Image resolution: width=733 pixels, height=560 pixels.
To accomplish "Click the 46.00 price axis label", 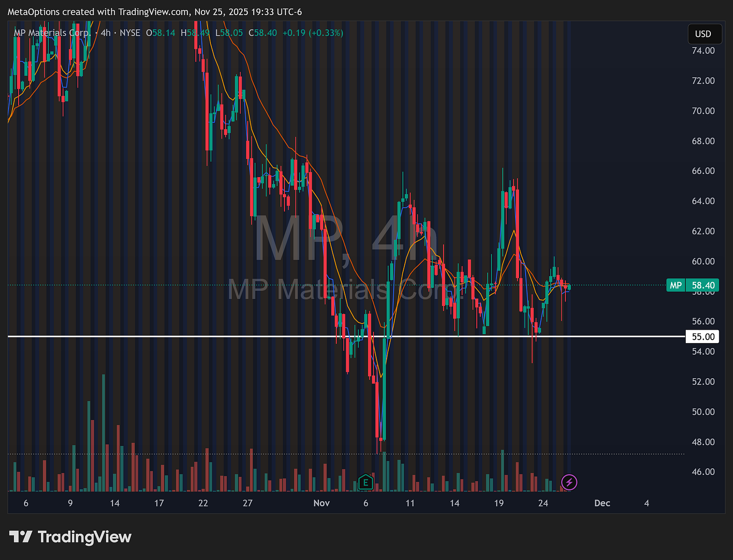I will (703, 471).
